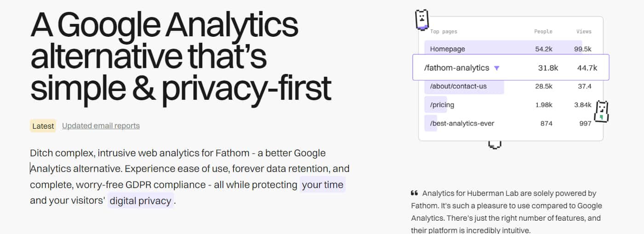644x234 pixels.
Task: Click the purple bar behind Homepage
Action: click(x=503, y=49)
